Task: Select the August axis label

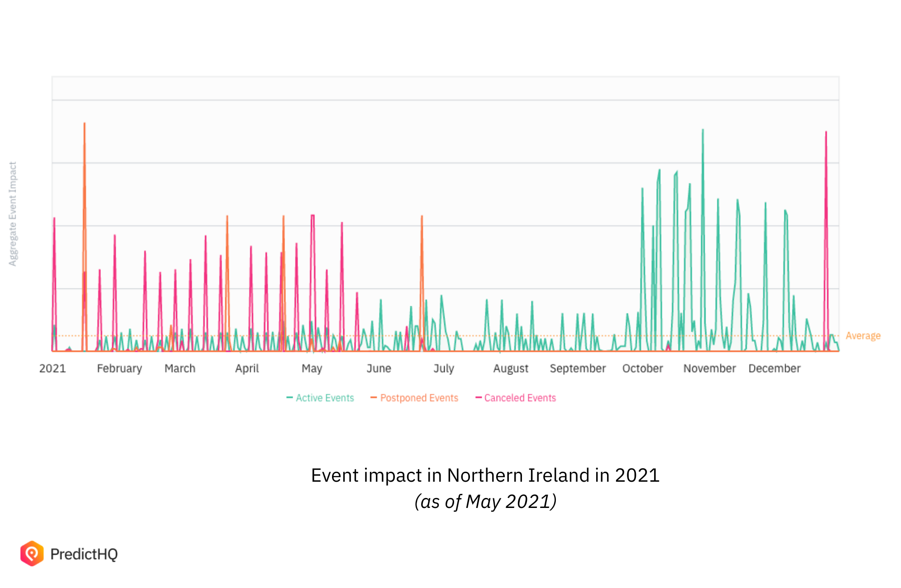Action: tap(511, 369)
